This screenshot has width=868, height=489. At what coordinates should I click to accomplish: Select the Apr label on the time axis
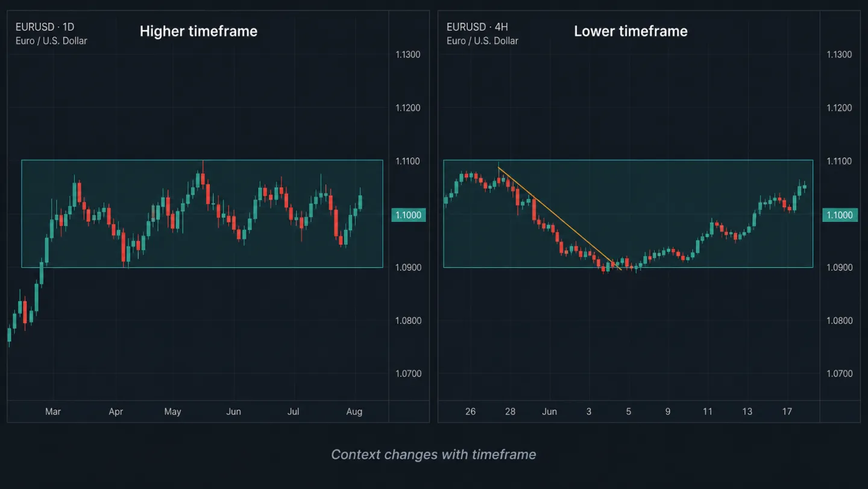(116, 412)
